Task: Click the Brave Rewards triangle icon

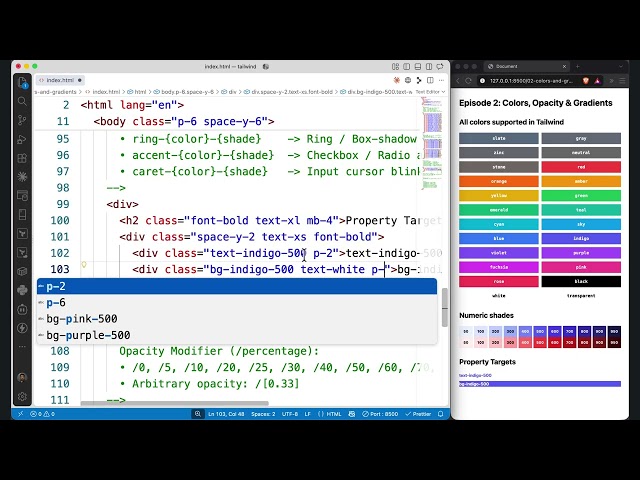Action: click(x=597, y=81)
